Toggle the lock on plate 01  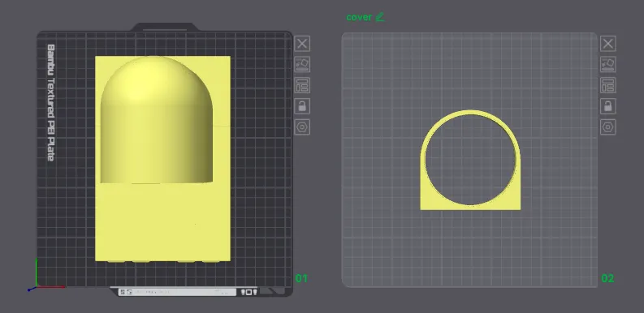[302, 106]
